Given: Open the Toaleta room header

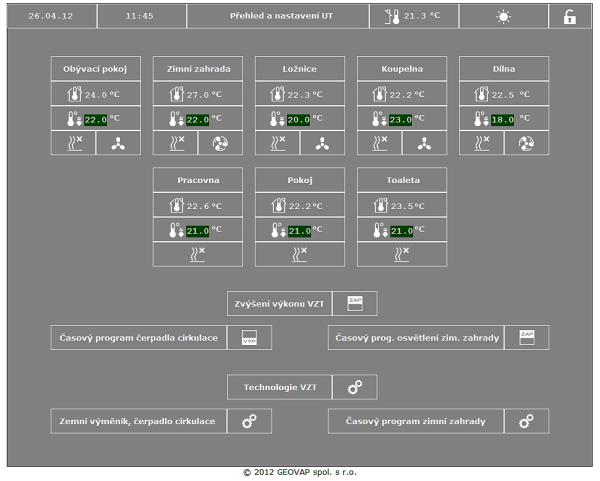Looking at the screenshot, I should pos(402,180).
